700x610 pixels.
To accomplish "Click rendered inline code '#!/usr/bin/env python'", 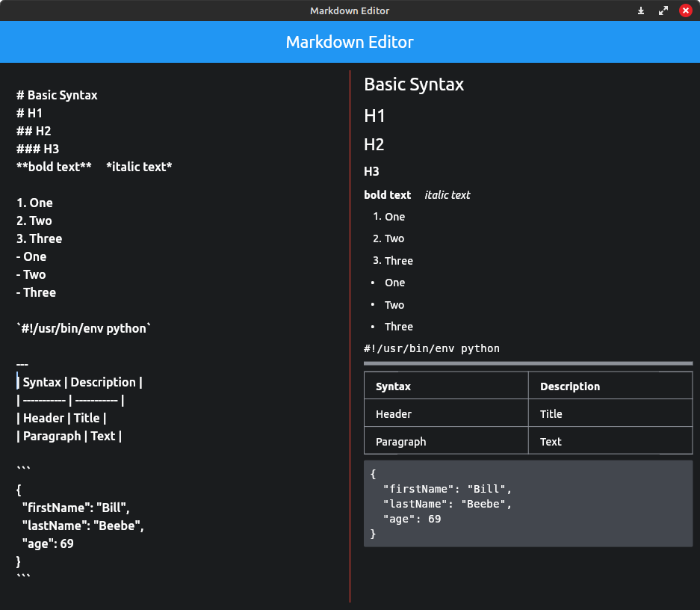I will click(432, 348).
